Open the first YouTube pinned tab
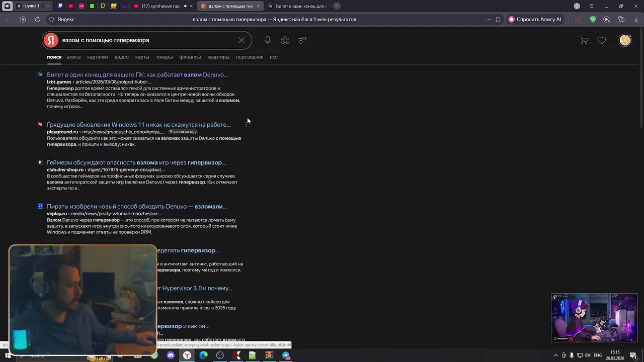 point(71,6)
